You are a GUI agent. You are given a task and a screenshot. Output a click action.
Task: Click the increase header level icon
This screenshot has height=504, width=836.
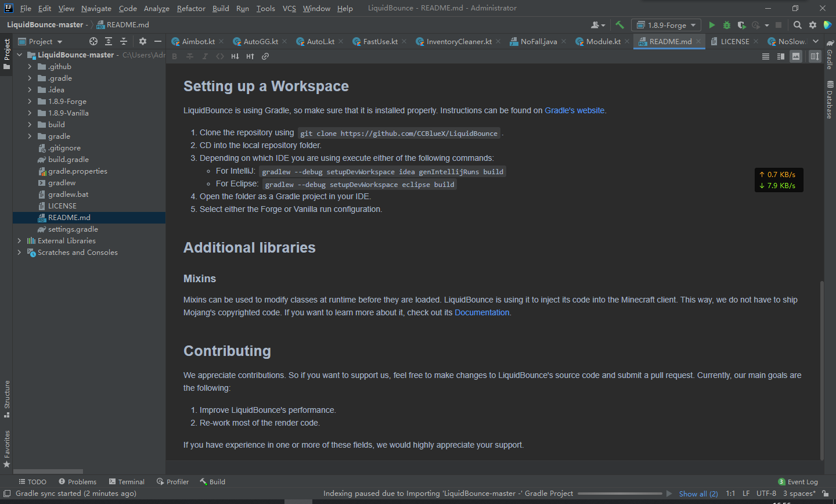point(250,56)
